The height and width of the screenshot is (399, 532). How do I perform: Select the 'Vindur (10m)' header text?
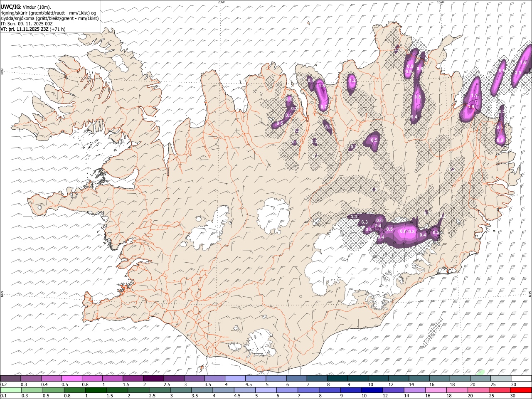pos(36,7)
